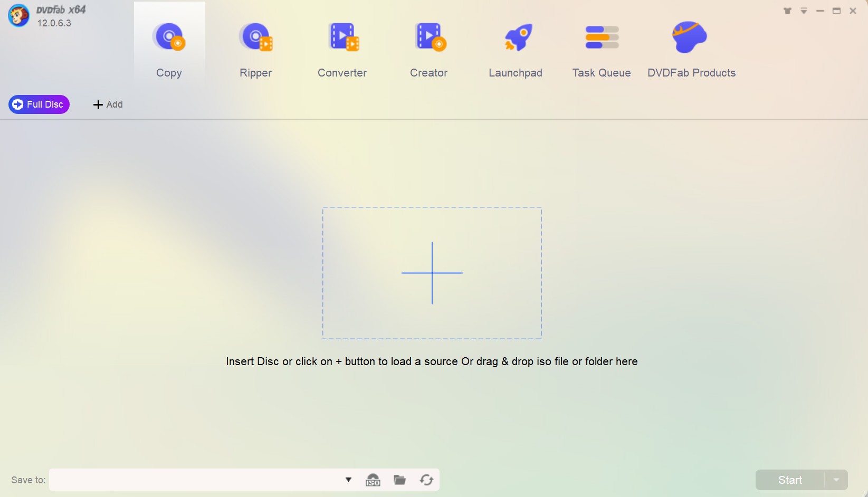Minimize the DVDFab window
Viewport: 868px width, 497px height.
tap(820, 11)
